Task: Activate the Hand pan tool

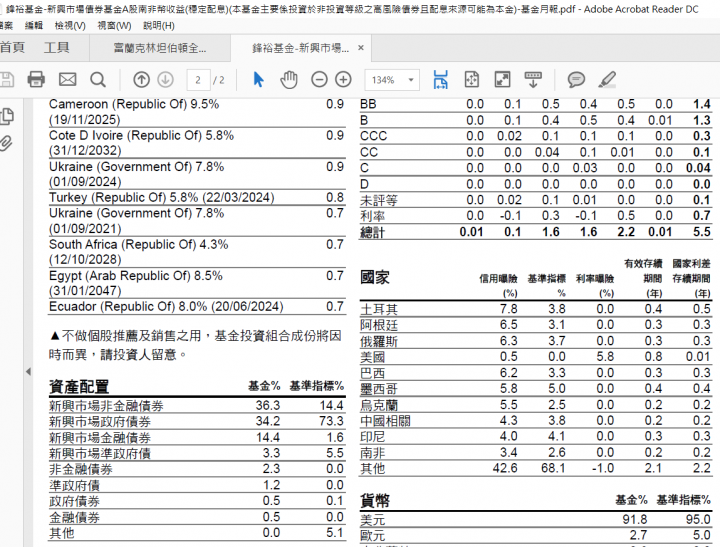Action: point(289,80)
